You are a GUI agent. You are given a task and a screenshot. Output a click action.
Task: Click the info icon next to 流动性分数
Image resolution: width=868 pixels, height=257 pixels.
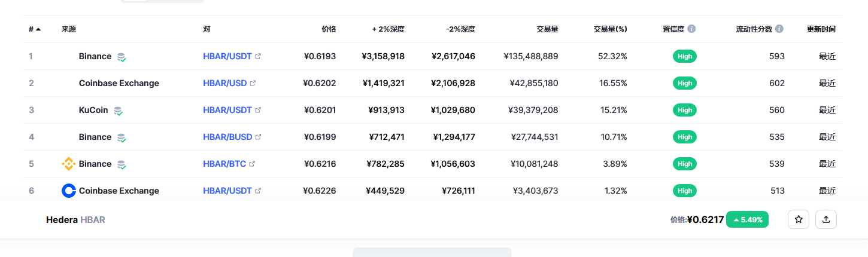pos(779,29)
